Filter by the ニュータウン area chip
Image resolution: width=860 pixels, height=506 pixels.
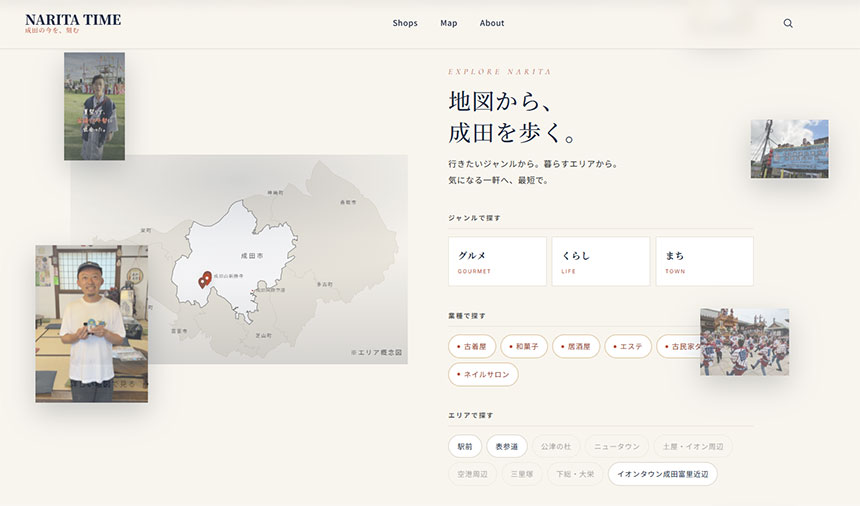coord(617,446)
